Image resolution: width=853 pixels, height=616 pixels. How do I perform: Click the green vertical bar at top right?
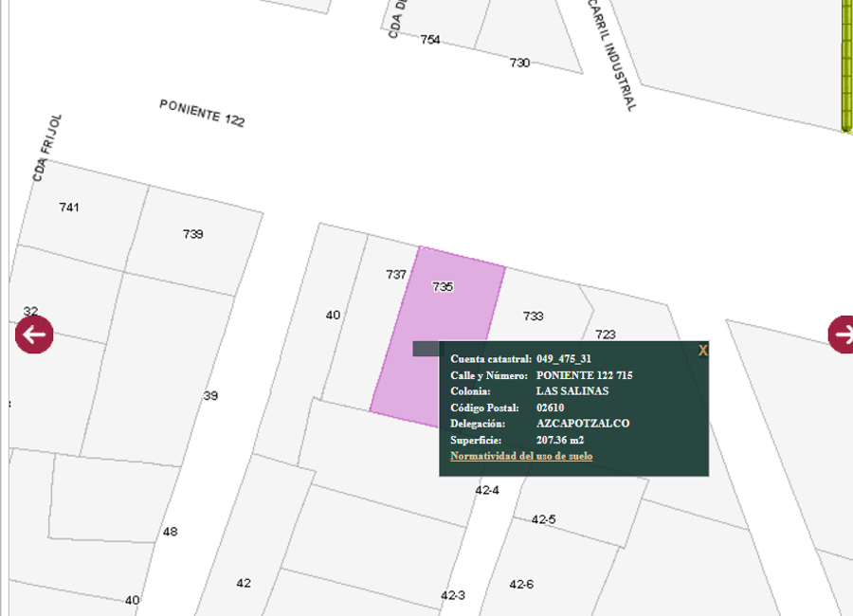pos(846,66)
